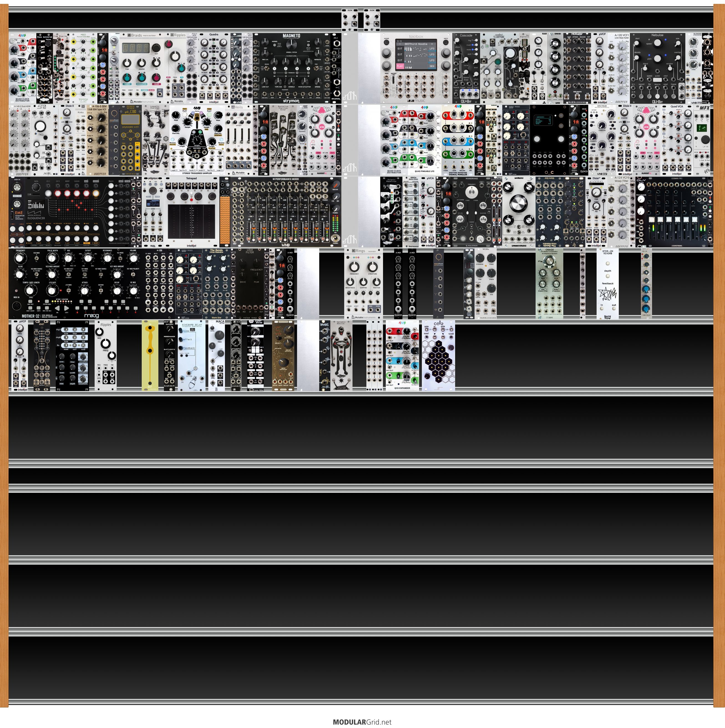Select the Qu-Bit Nebulae module
725x728 pixels.
click(x=658, y=68)
